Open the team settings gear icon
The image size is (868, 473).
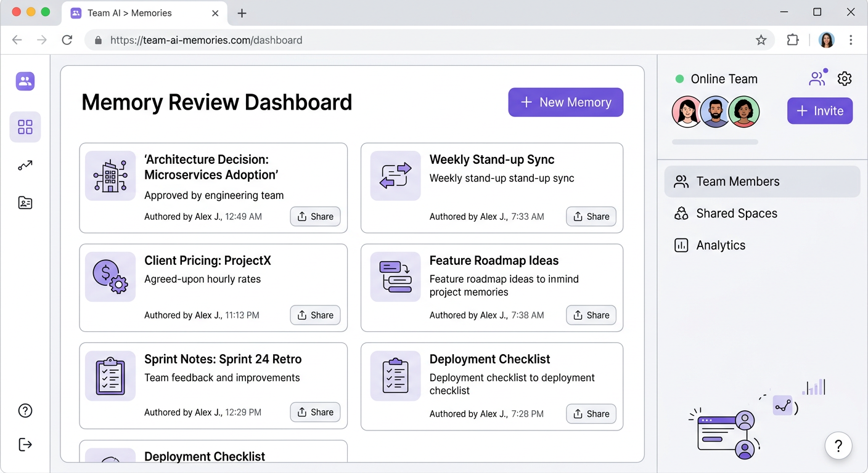pos(845,79)
